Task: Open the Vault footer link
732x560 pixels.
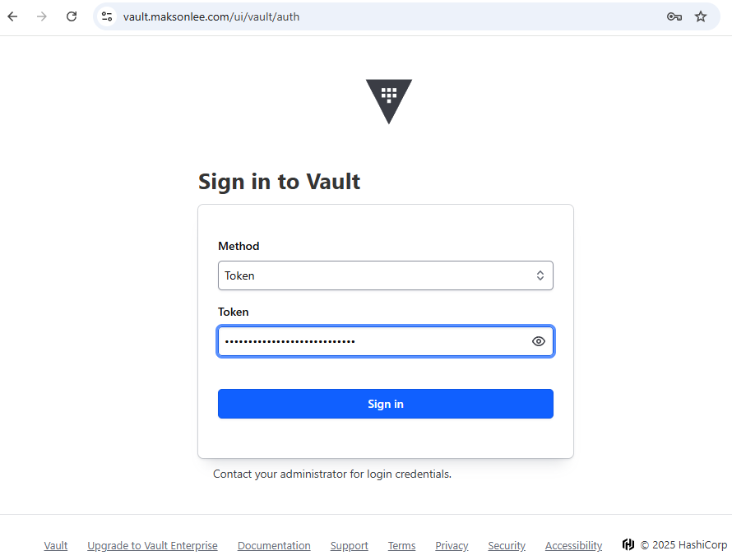Action: 56,545
